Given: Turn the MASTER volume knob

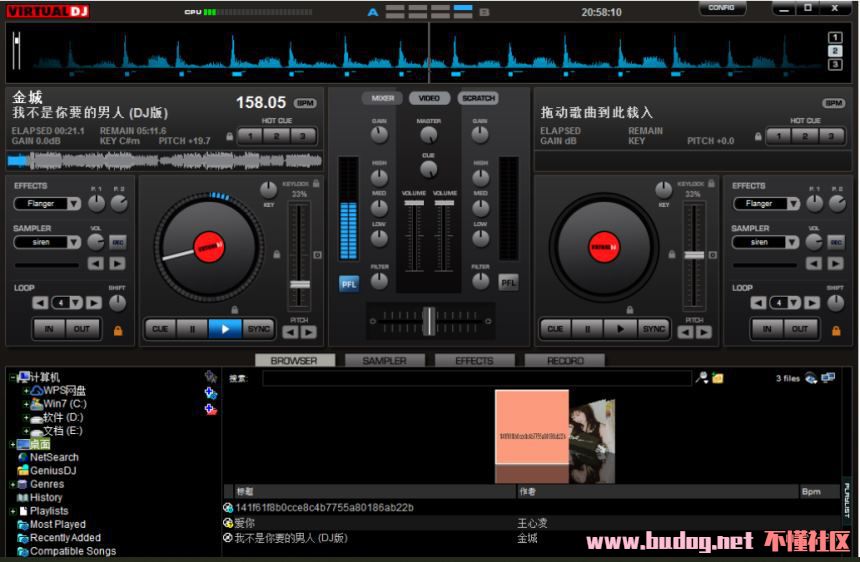Looking at the screenshot, I should 429,135.
